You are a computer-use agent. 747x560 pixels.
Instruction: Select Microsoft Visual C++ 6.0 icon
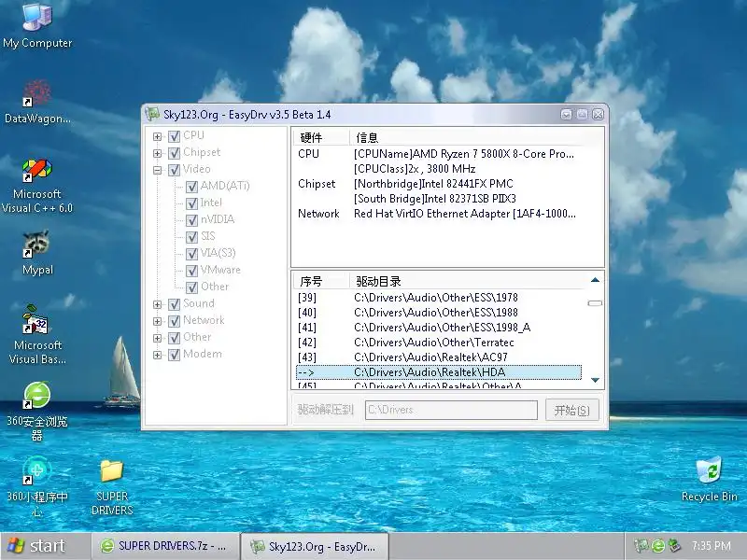(x=37, y=186)
